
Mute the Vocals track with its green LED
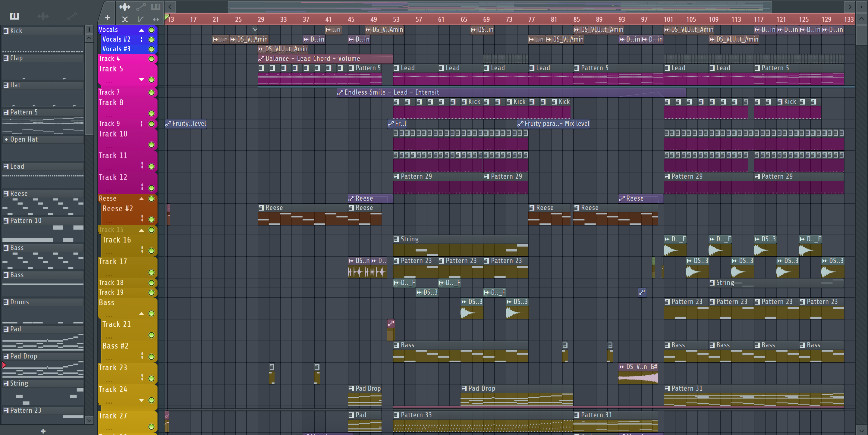(151, 30)
